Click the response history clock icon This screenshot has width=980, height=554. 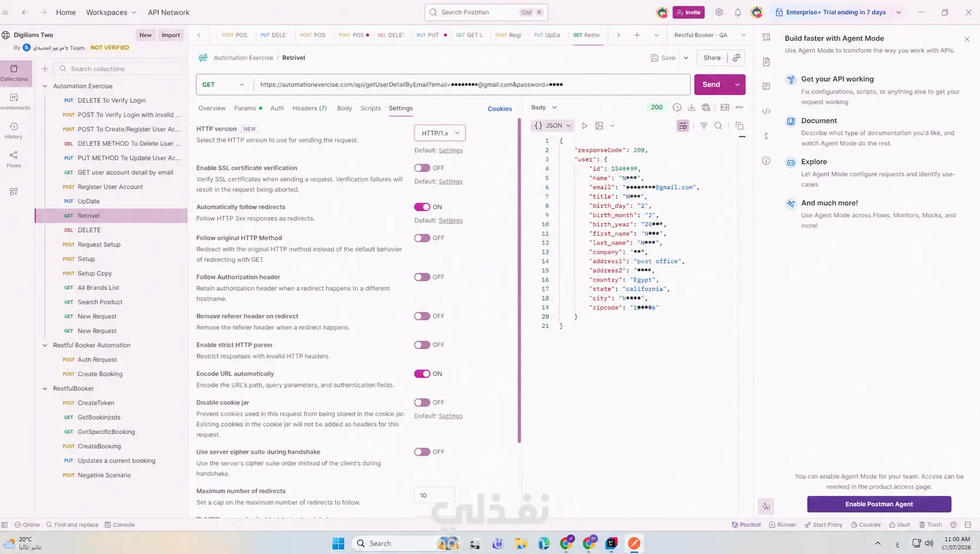click(677, 108)
